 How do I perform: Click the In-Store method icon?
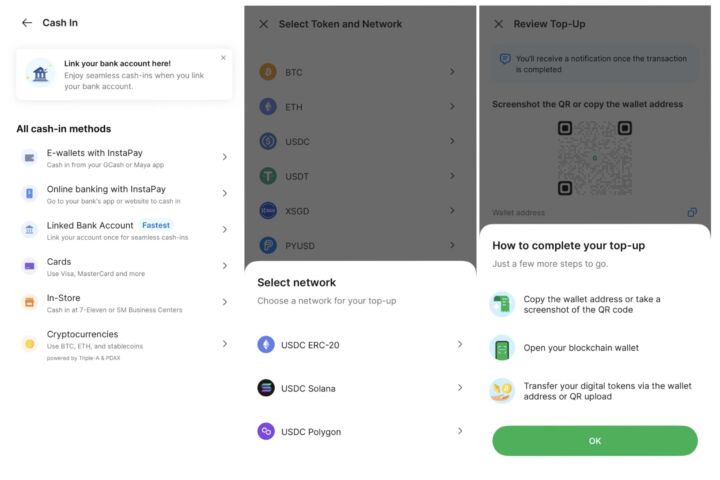pos(29,302)
